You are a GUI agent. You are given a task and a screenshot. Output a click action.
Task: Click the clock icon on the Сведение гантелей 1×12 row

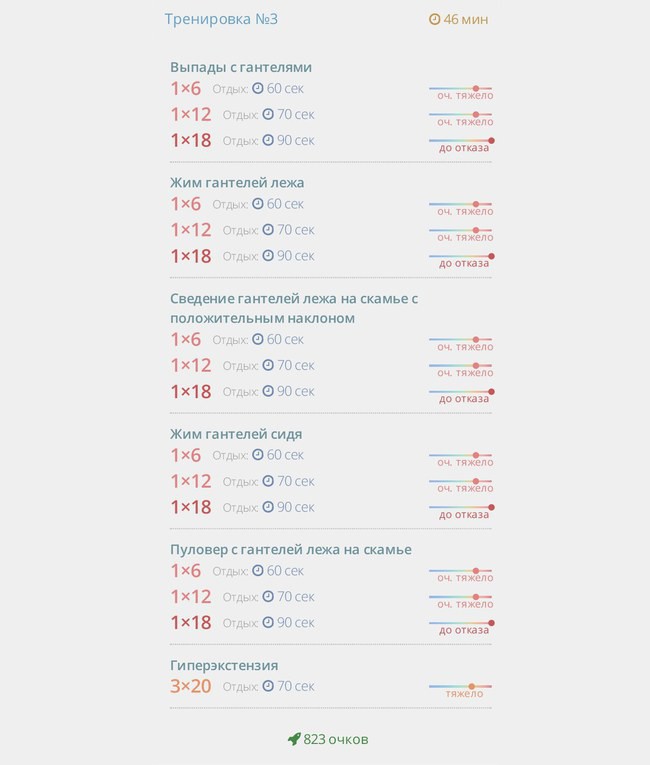(268, 365)
